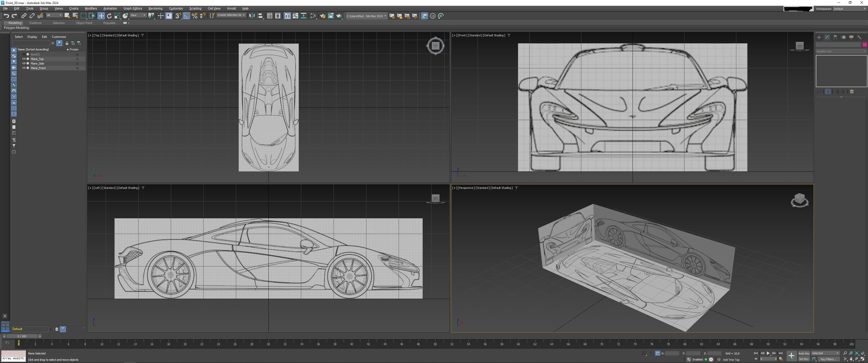Click Add Time Tag in the status bar
The image size is (868, 363).
731,360
